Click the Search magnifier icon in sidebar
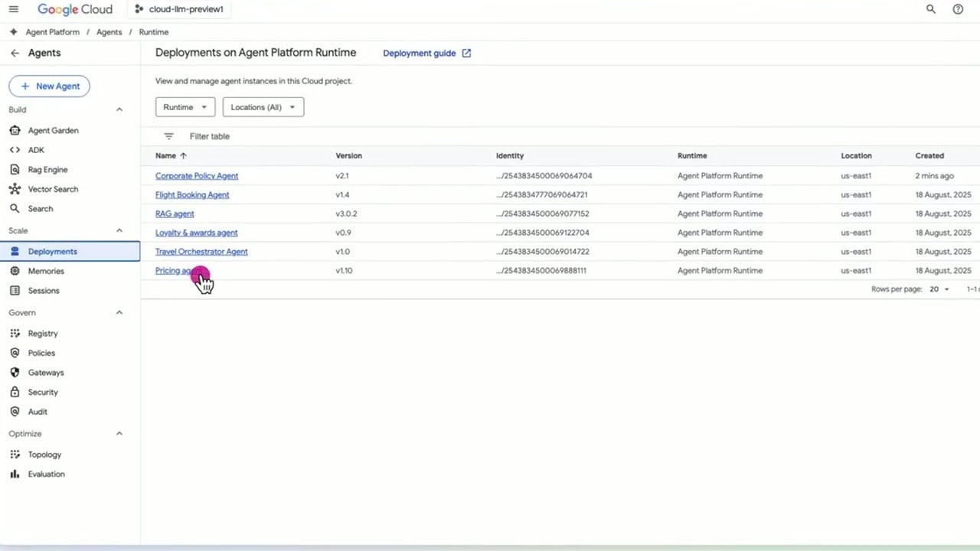This screenshot has height=551, width=980. [x=15, y=208]
